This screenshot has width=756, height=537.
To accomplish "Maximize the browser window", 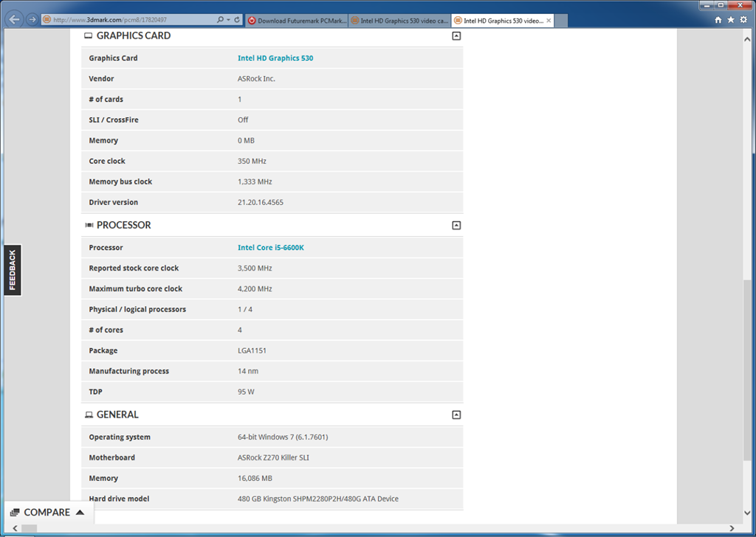I will pos(721,5).
